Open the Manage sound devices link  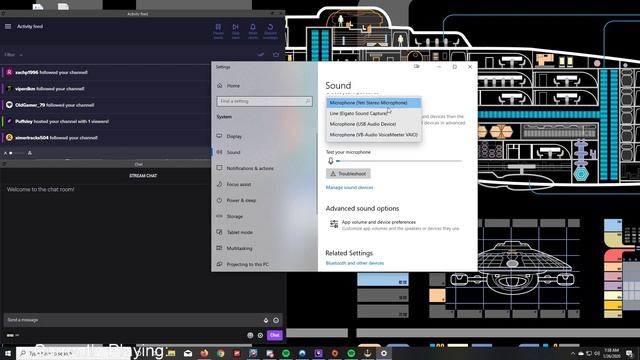coord(349,187)
